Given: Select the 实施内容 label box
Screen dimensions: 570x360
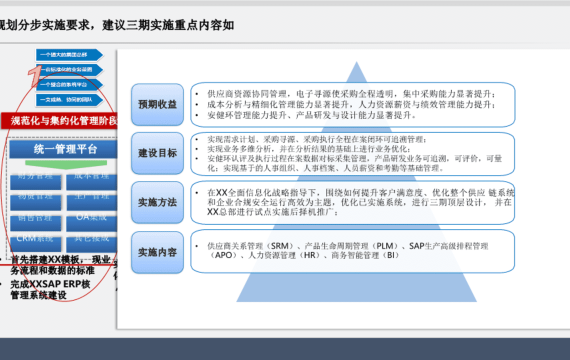Looking at the screenshot, I should pos(157,252).
